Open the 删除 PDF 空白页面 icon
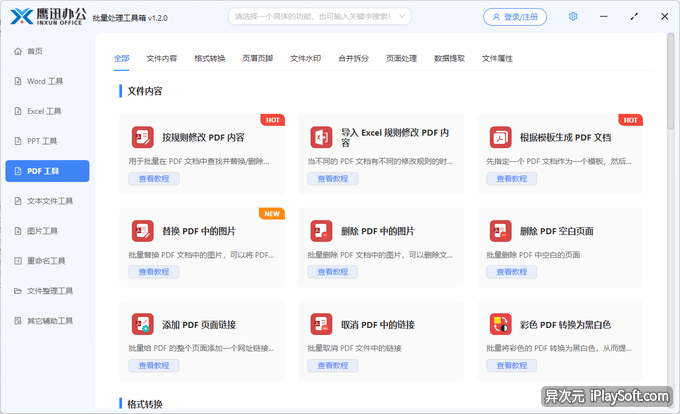 tap(500, 231)
